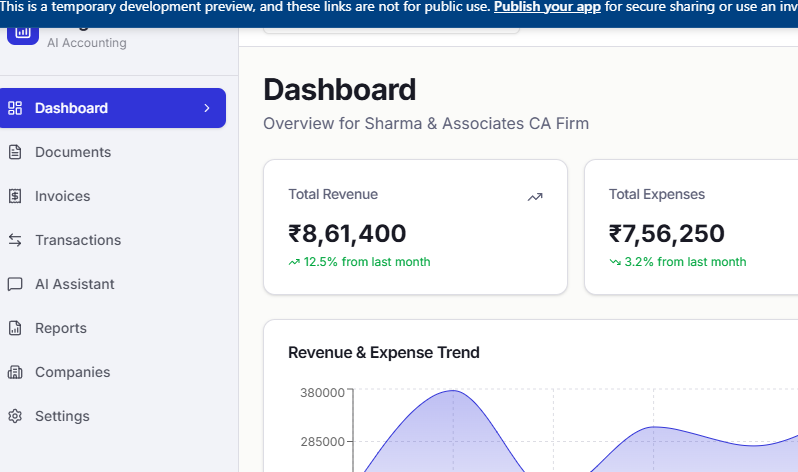Image resolution: width=798 pixels, height=472 pixels.
Task: Click the 380000 axis label on chart
Action: tap(322, 393)
